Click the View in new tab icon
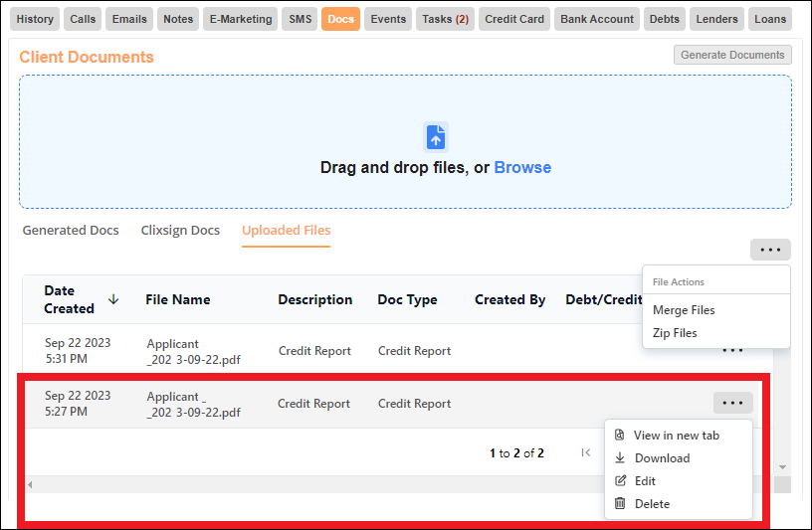The image size is (812, 530). tap(620, 436)
